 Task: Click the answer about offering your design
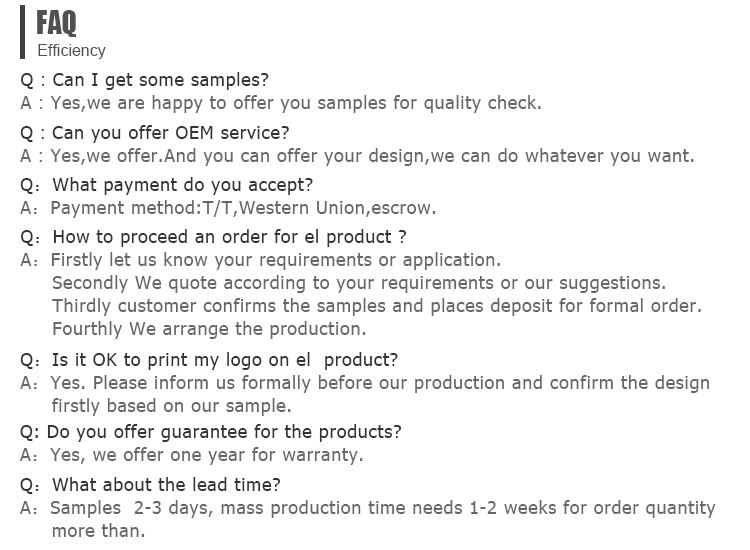point(357,156)
